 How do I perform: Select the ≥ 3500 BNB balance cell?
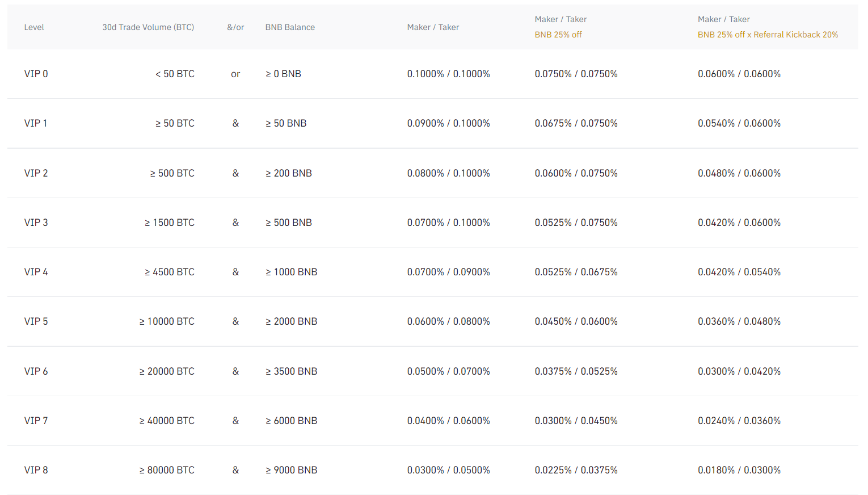pyautogui.click(x=291, y=371)
